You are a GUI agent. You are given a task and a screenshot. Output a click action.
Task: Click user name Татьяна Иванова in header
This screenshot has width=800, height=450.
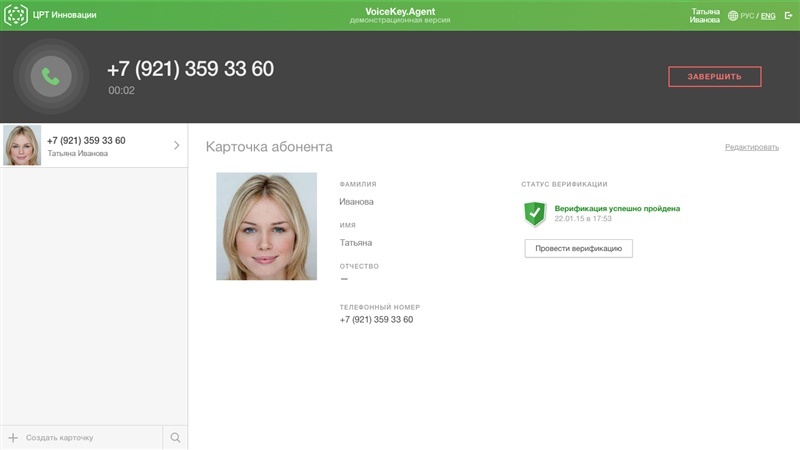pos(705,15)
